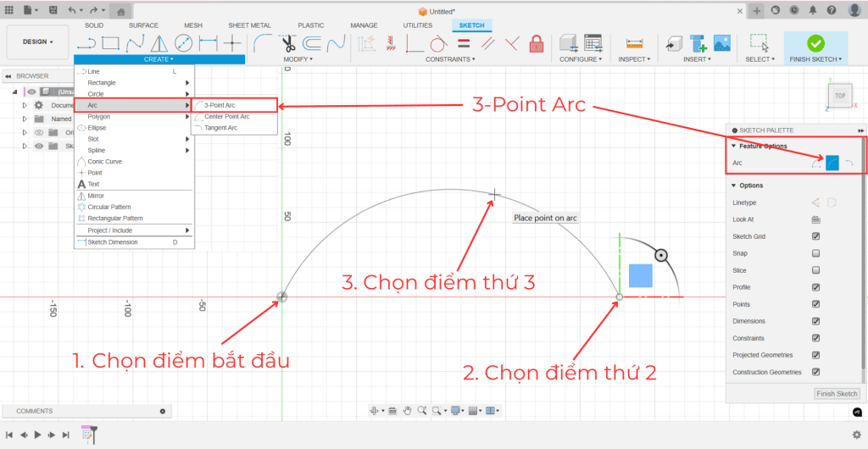Click the Center Diameter Circle tool icon
Screen dimensions: 868x449
point(183,42)
